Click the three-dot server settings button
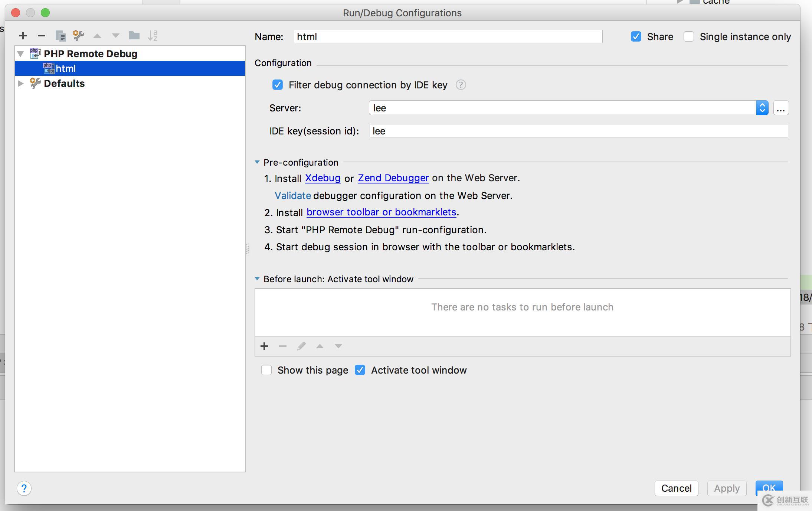 coord(781,108)
